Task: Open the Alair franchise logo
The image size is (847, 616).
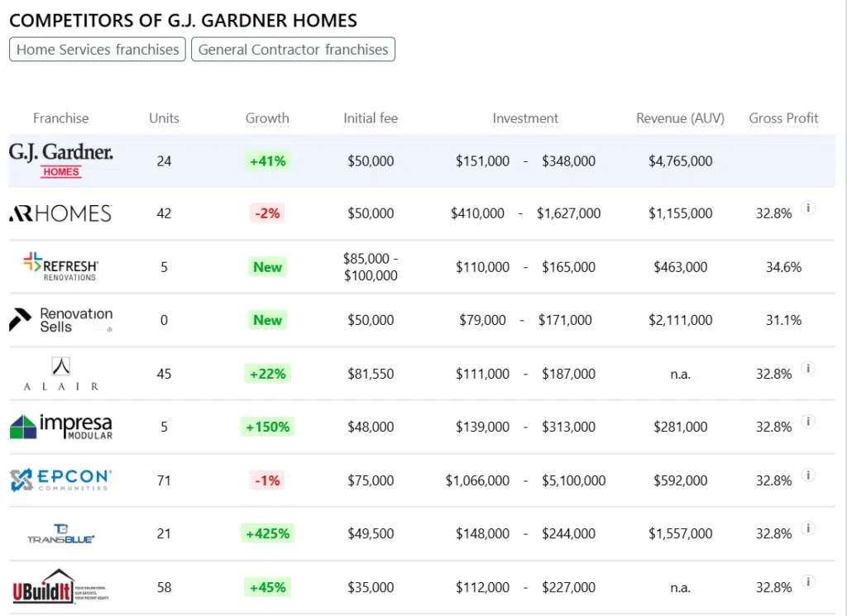Action: pyautogui.click(x=60, y=374)
